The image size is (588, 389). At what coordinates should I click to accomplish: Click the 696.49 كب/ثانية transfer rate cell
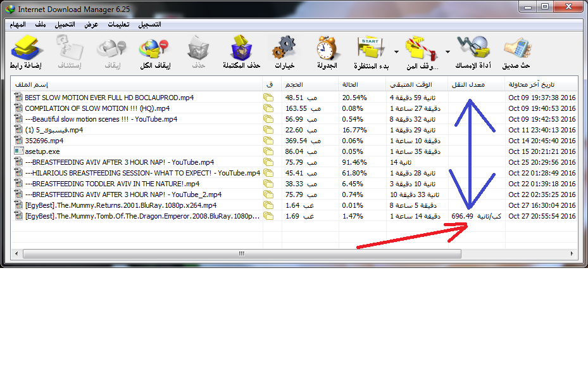[476, 216]
